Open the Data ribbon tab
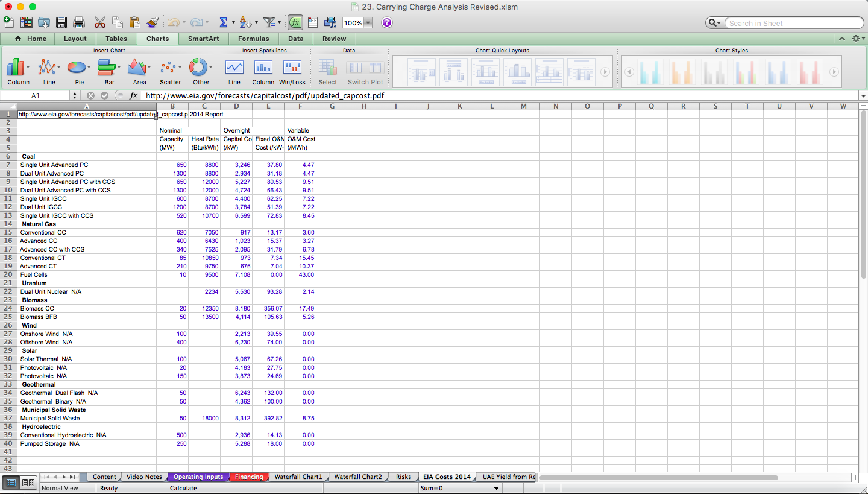This screenshot has height=494, width=868. pyautogui.click(x=296, y=39)
